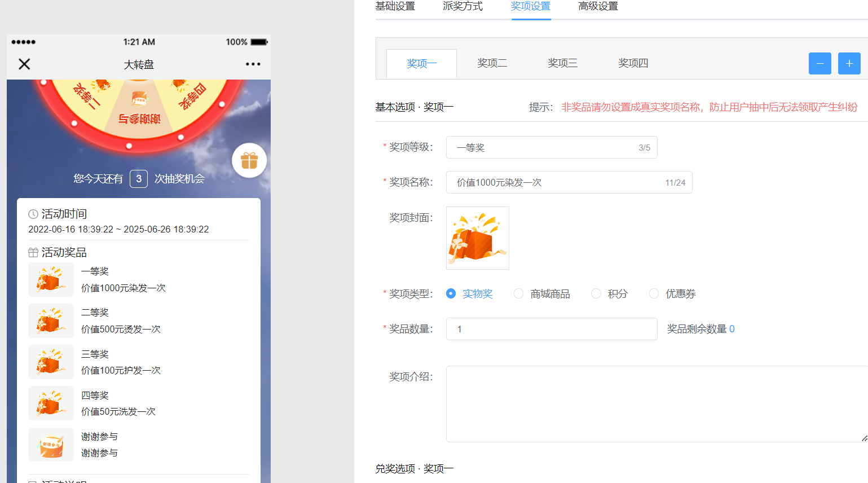
Task: Open the three-dot menu in phone preview
Action: pos(253,64)
